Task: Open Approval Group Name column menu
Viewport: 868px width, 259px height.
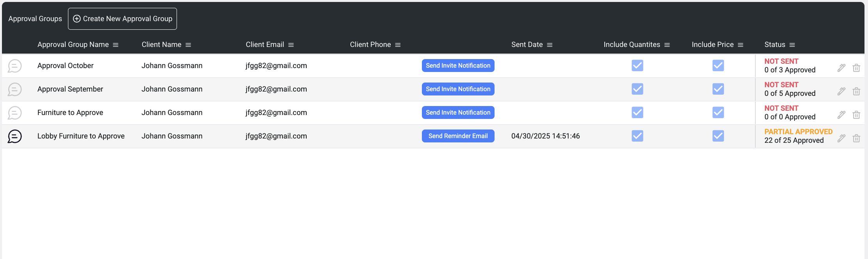Action: coord(116,45)
